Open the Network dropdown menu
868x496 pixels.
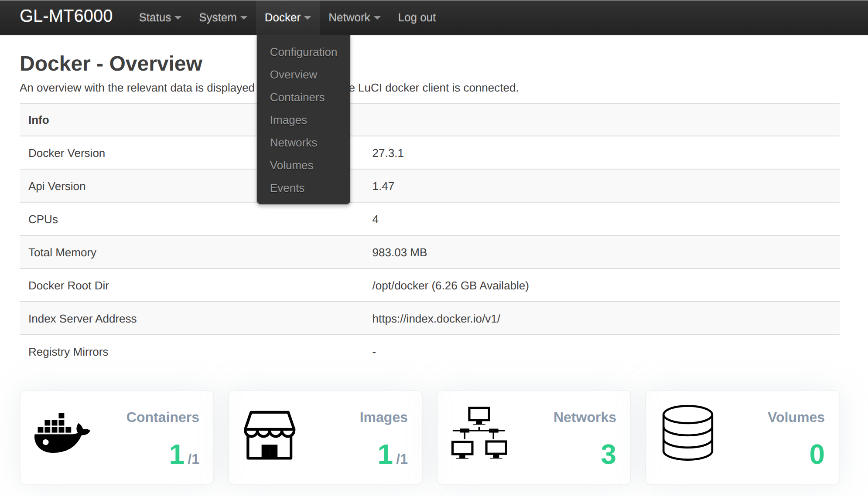[354, 17]
